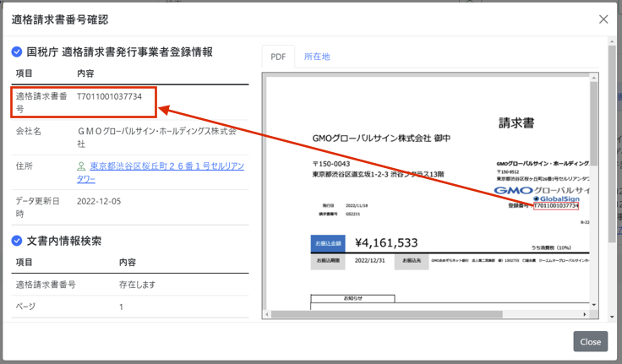Click お振込先 label in PDF
The width and height of the screenshot is (622, 364).
coord(412,260)
